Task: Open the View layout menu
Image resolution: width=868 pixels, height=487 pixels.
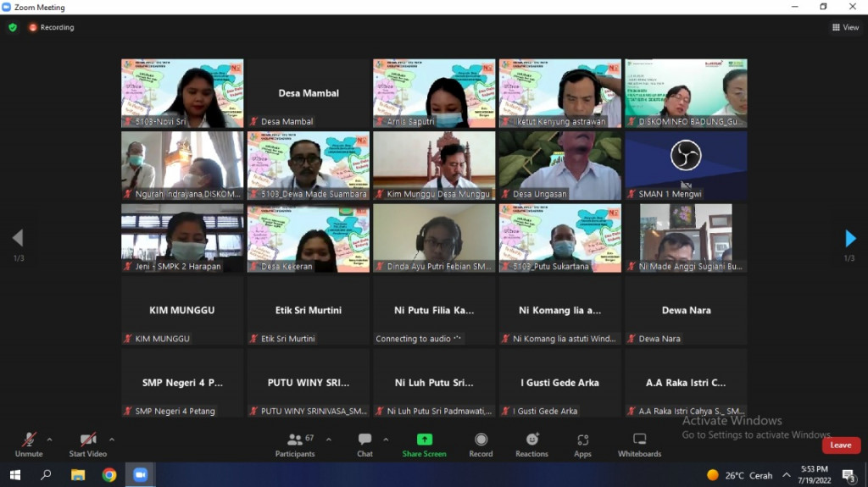Action: point(845,27)
